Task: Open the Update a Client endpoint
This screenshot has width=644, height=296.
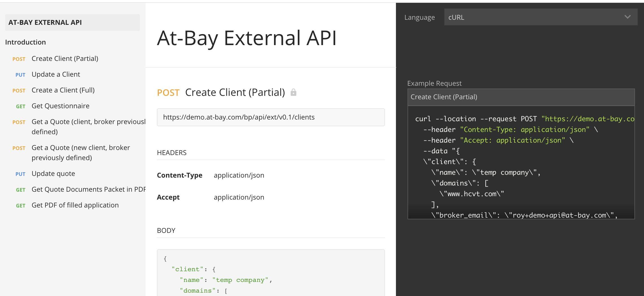Action: pyautogui.click(x=56, y=74)
